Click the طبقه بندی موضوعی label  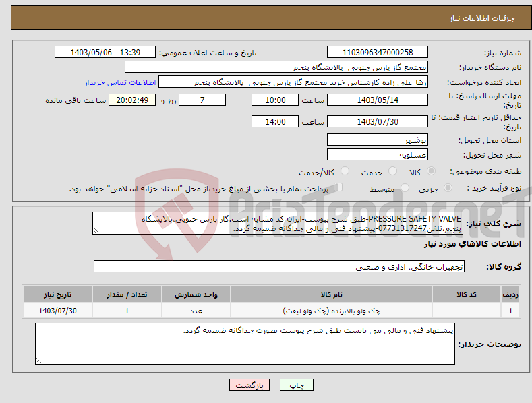pyautogui.click(x=485, y=172)
